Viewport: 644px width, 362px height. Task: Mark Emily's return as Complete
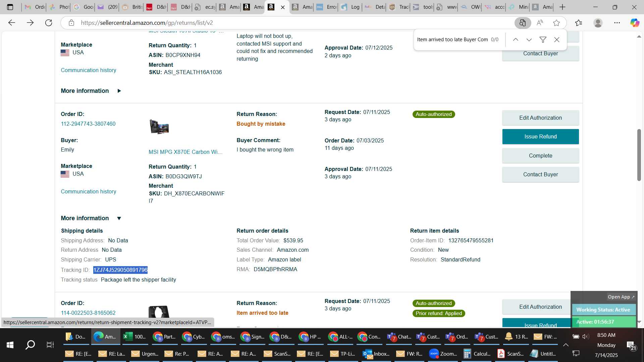point(540,156)
